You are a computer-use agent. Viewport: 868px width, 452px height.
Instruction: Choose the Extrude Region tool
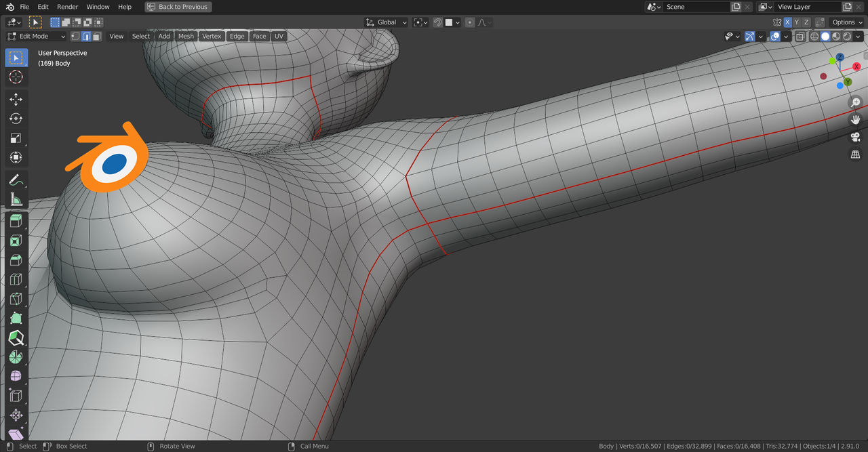(16, 222)
